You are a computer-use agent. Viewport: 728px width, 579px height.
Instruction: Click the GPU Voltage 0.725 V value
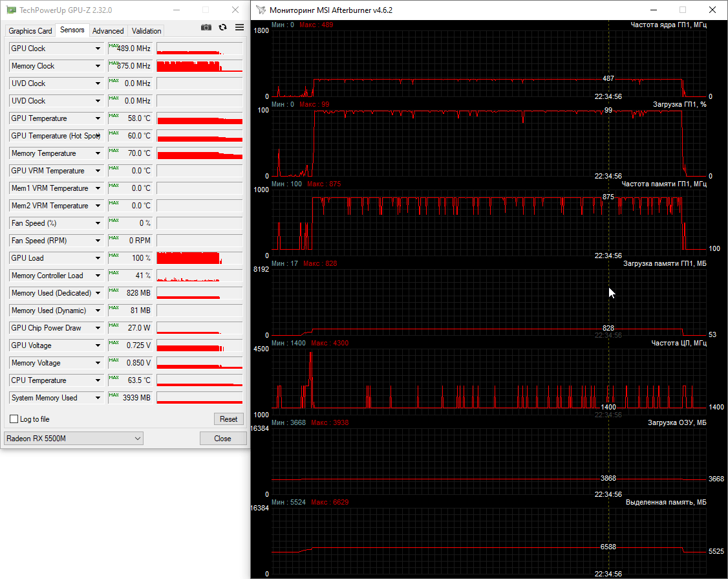[x=131, y=345]
